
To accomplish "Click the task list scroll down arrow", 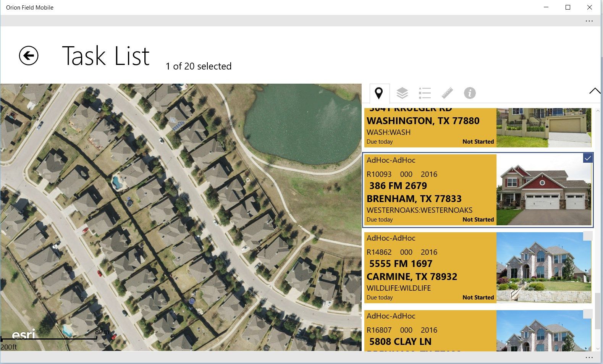I will coord(598,348).
